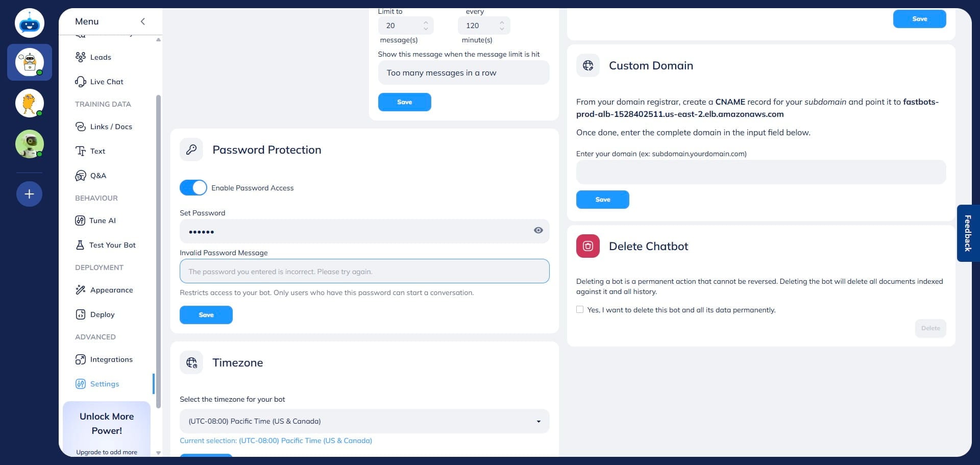Save the Custom Domain entry
980x465 pixels.
click(602, 200)
